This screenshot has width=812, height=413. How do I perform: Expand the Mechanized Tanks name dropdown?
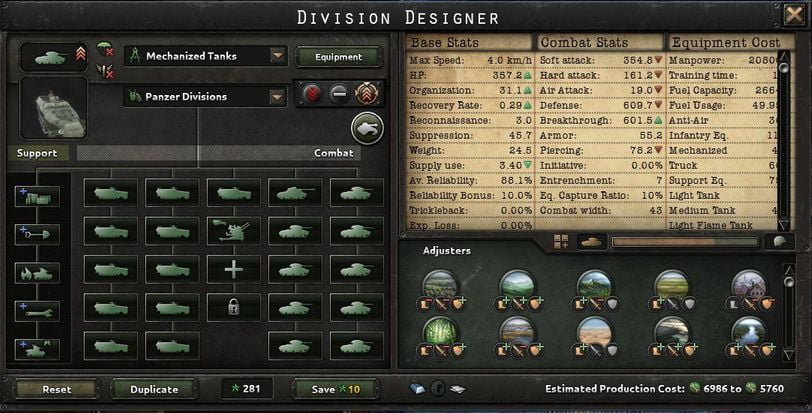[278, 56]
